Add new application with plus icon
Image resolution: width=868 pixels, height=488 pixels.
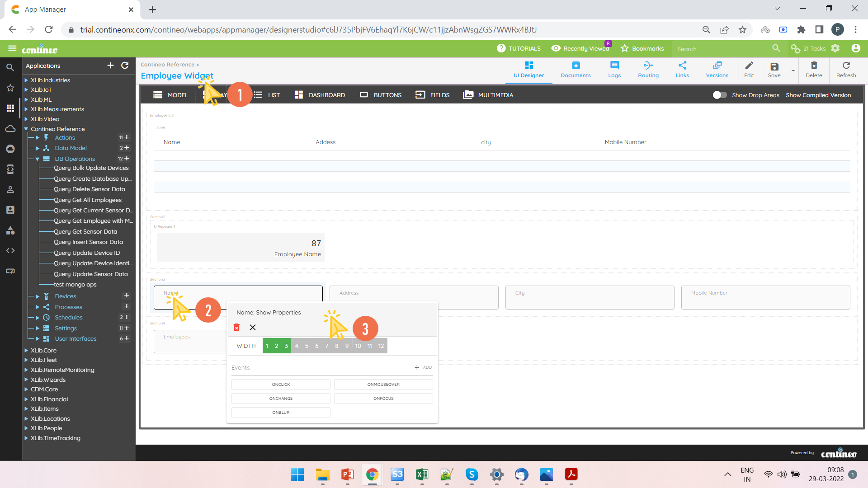[110, 66]
